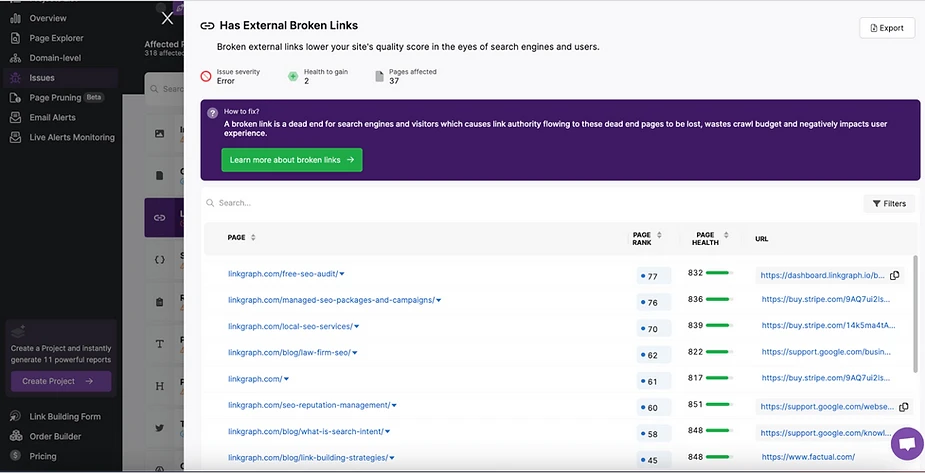Click the Order Builder icon

tap(16, 436)
